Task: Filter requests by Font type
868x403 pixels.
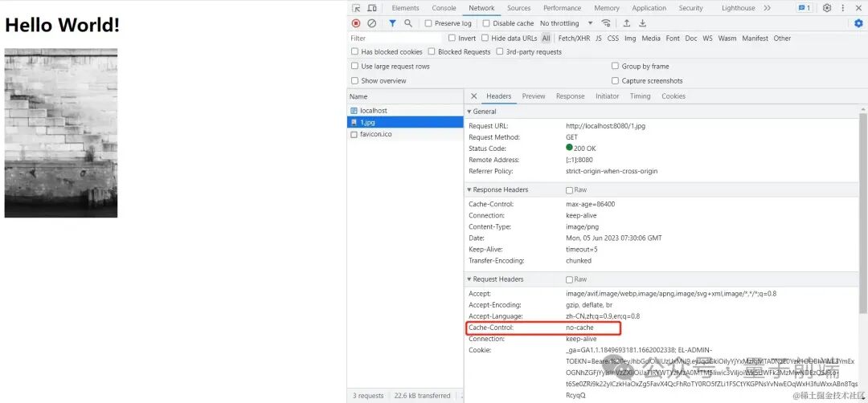Action: coord(673,39)
